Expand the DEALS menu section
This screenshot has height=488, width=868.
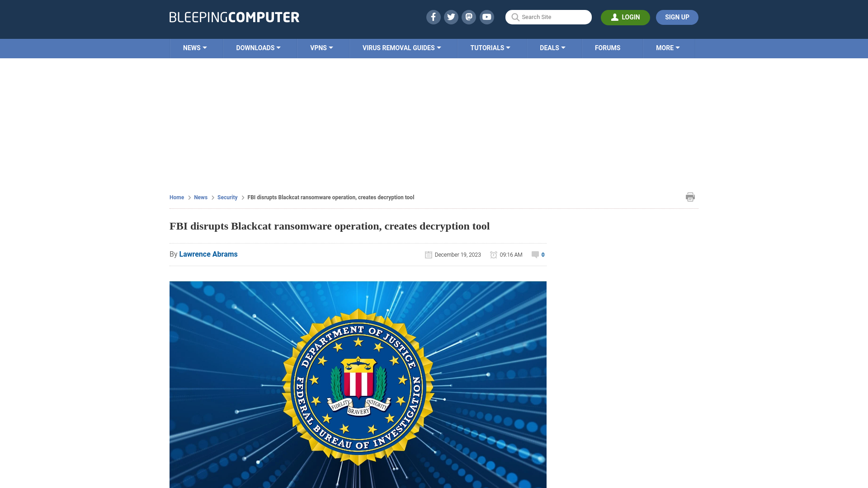coord(552,47)
